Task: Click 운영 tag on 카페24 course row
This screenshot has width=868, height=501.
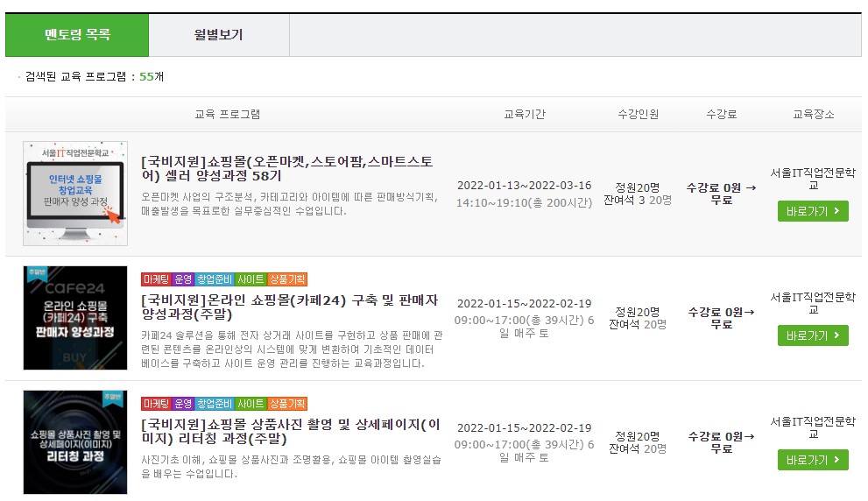Action: pyautogui.click(x=183, y=279)
